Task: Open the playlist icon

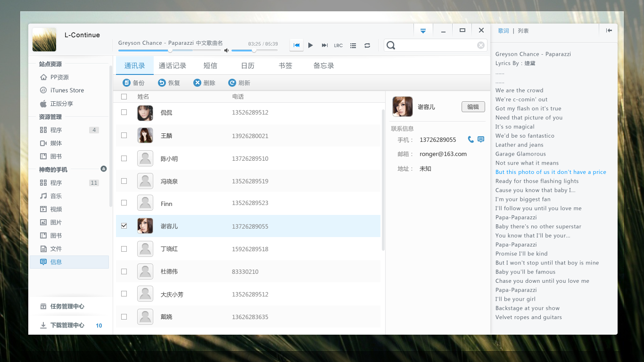Action: pyautogui.click(x=353, y=45)
